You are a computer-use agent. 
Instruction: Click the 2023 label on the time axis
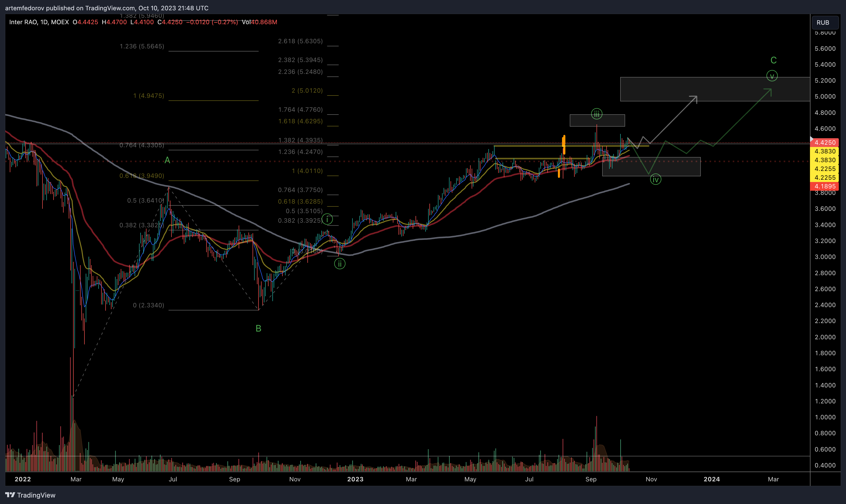355,479
